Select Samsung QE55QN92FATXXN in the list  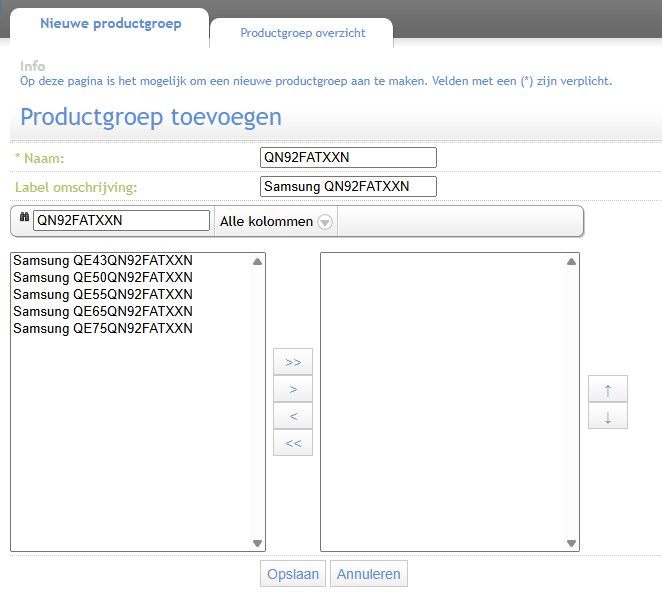[103, 295]
